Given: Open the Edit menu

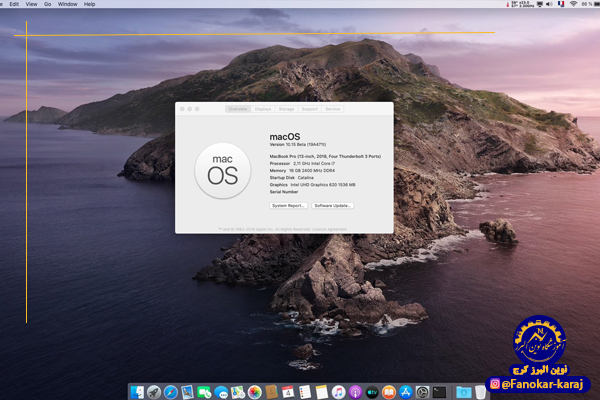Looking at the screenshot, I should coord(14,4).
